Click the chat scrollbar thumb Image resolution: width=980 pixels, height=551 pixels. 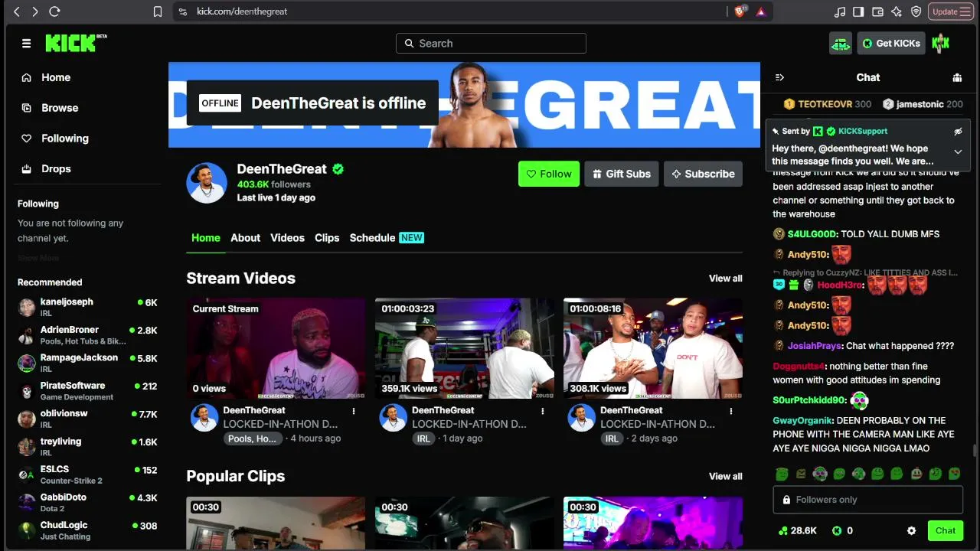975,451
